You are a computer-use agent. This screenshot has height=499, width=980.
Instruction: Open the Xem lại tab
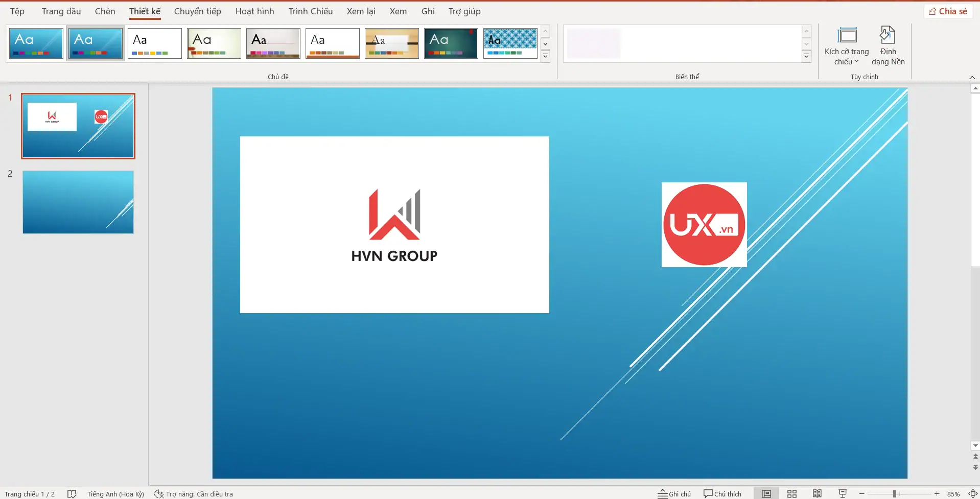[x=361, y=11]
